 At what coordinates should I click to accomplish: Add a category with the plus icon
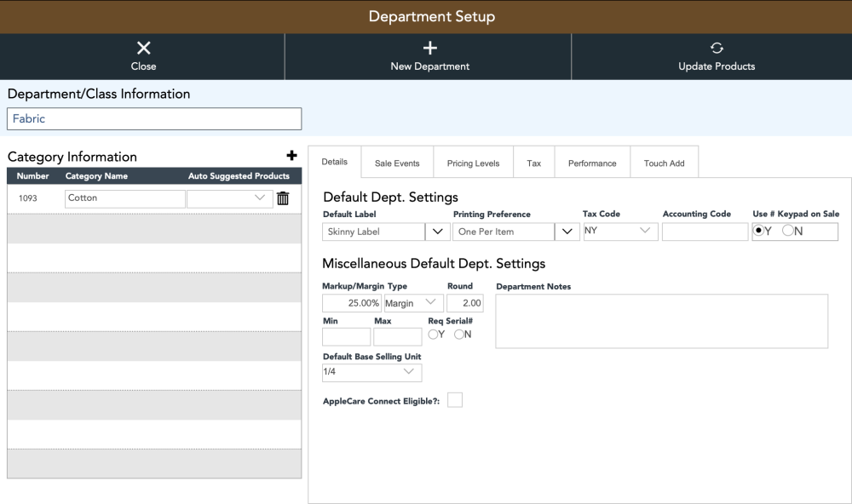[x=291, y=156]
